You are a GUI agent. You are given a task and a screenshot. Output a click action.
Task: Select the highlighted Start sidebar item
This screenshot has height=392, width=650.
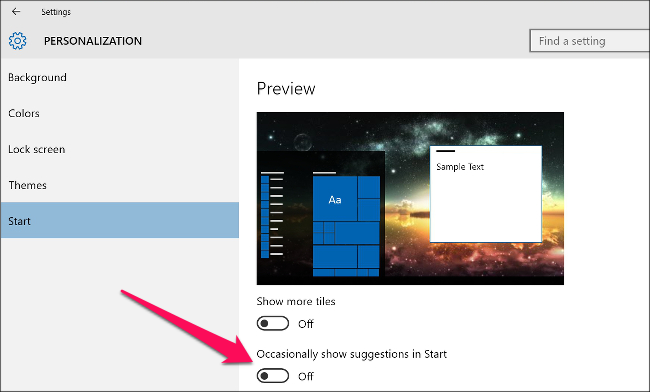pos(120,220)
